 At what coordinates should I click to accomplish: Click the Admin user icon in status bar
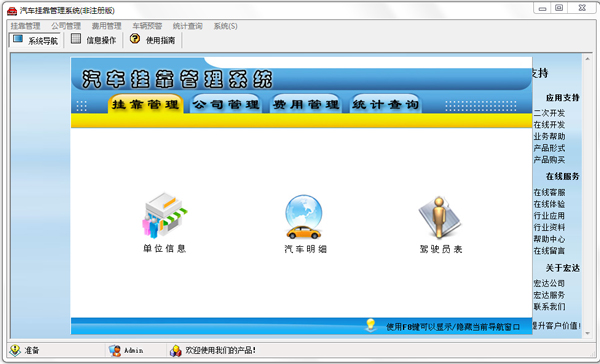tap(115, 350)
